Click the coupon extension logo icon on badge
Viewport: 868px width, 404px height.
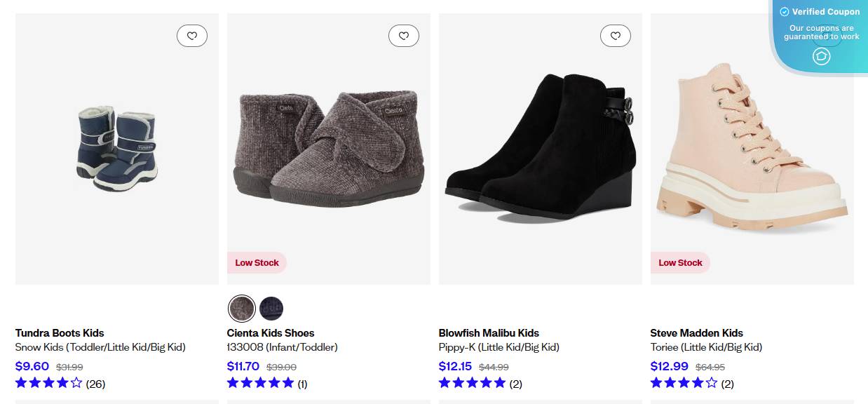pos(821,56)
